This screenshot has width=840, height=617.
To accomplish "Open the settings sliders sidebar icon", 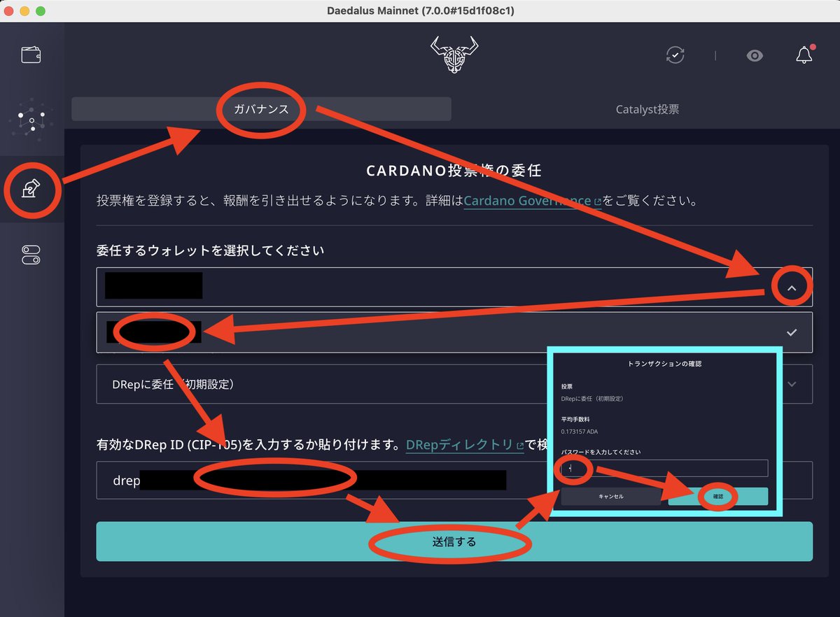I will (31, 255).
